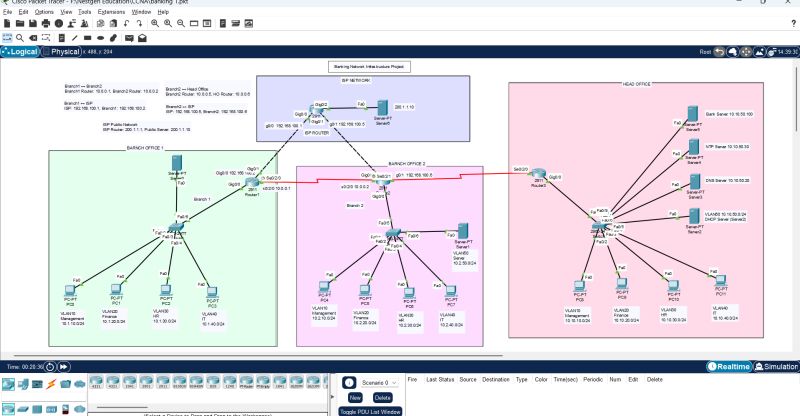The image size is (800, 416).
Task: Select the Delete tool
Action: 33,38
